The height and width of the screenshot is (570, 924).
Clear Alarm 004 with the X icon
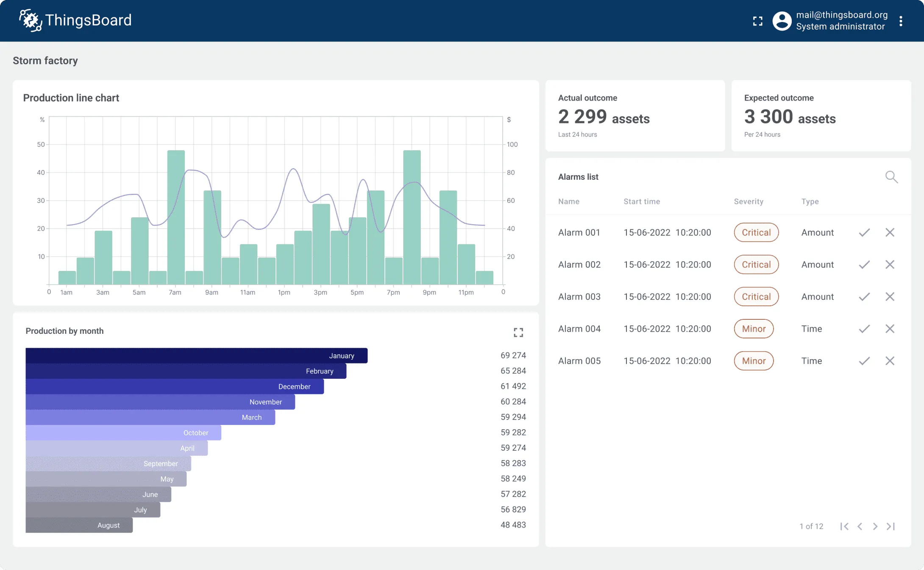890,329
